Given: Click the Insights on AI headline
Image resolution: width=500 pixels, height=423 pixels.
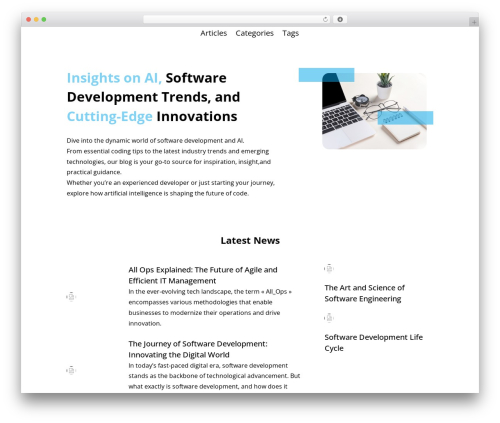Looking at the screenshot, I should coord(153,97).
